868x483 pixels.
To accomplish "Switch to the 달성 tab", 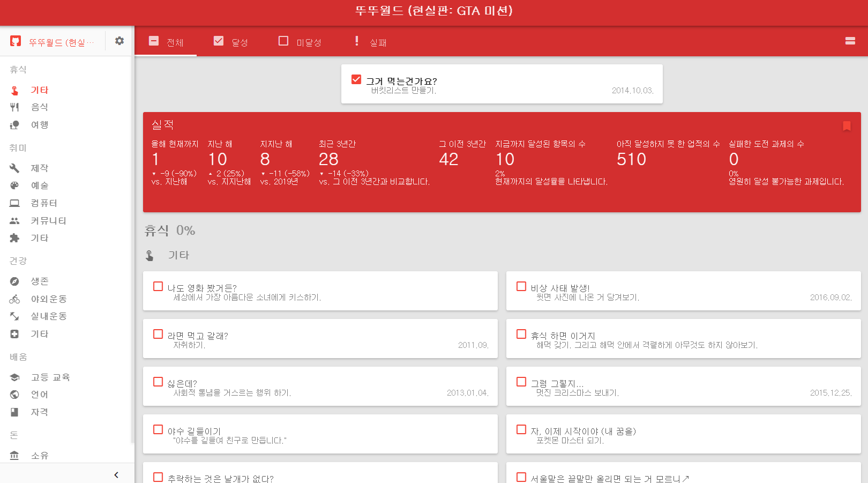I will click(x=230, y=41).
